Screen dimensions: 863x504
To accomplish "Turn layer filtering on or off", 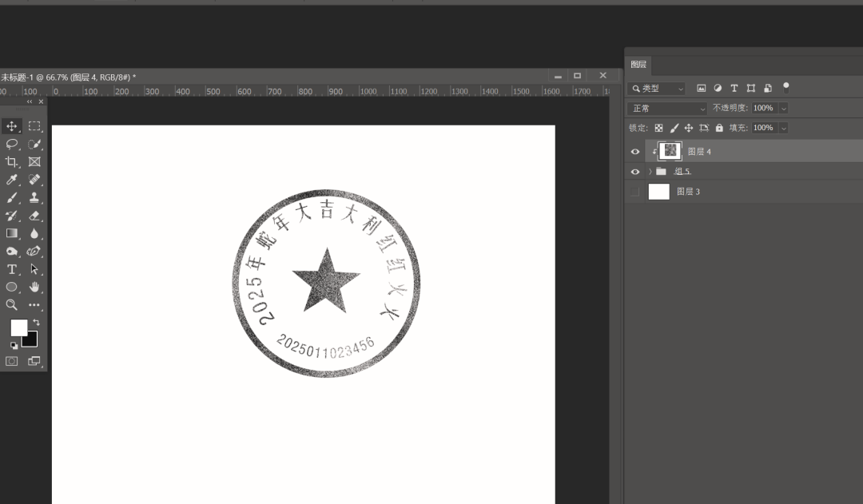I will [786, 87].
